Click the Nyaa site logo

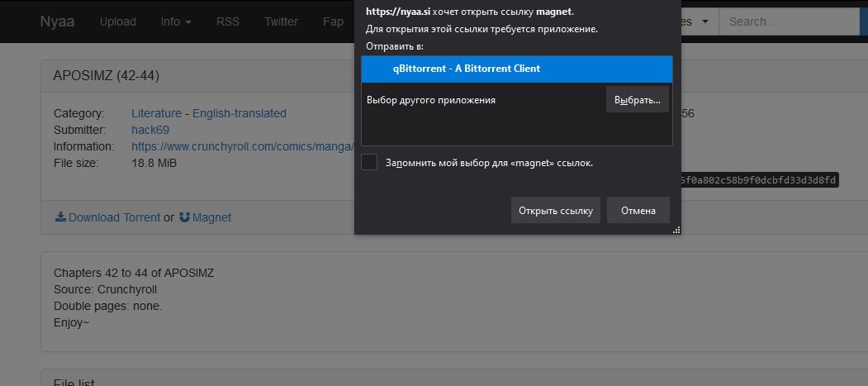point(57,21)
